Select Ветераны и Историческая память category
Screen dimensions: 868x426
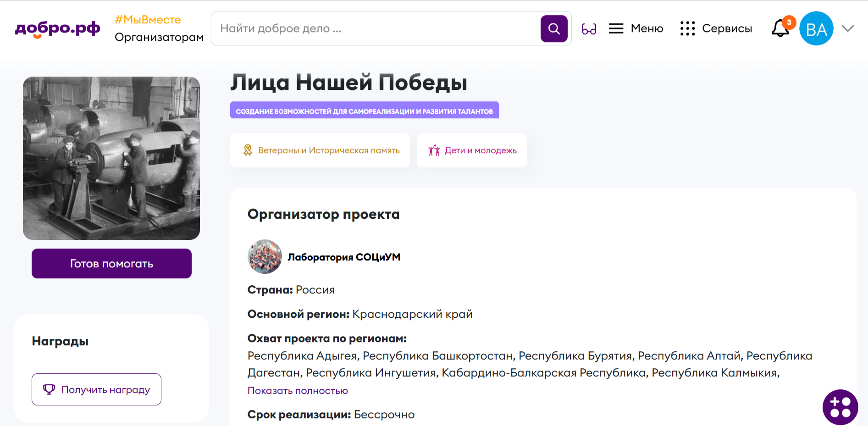320,150
